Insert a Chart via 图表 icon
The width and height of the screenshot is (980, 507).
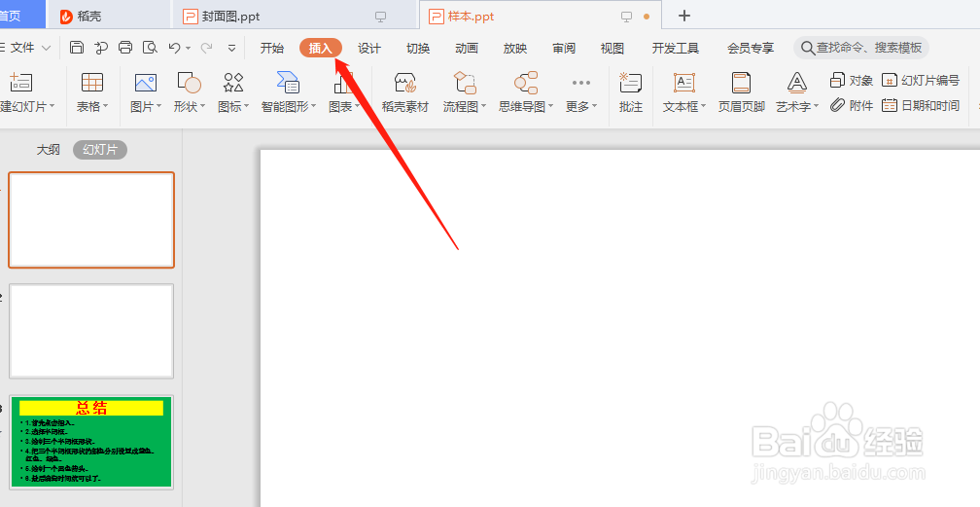click(x=344, y=82)
